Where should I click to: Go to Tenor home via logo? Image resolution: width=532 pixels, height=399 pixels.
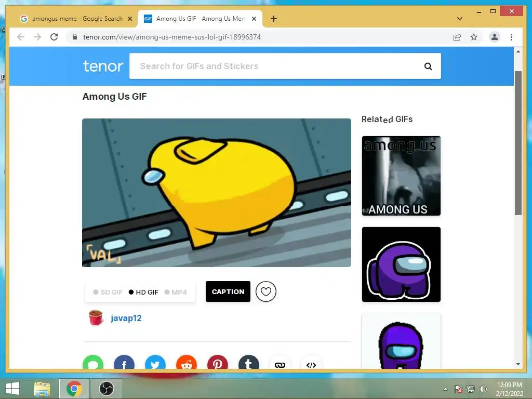(x=103, y=66)
